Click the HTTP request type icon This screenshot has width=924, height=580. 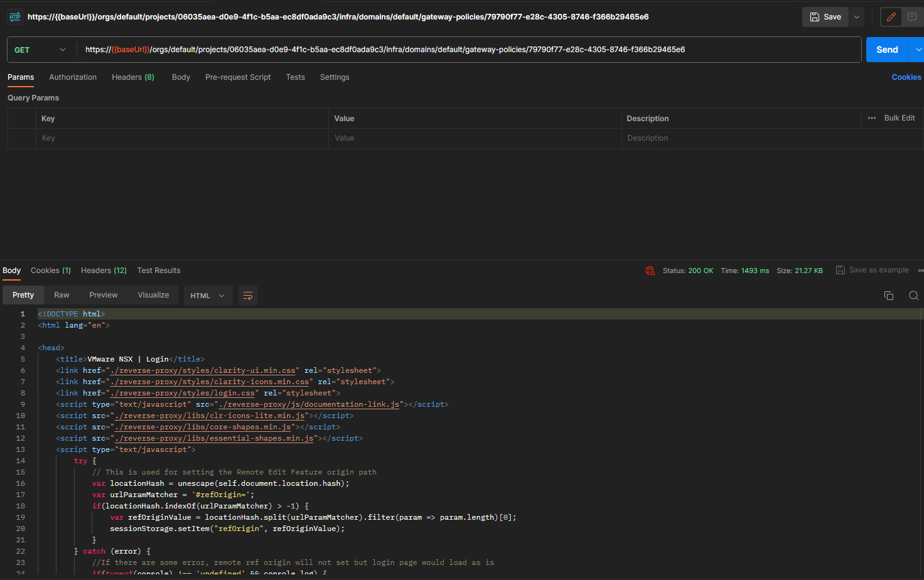click(15, 17)
